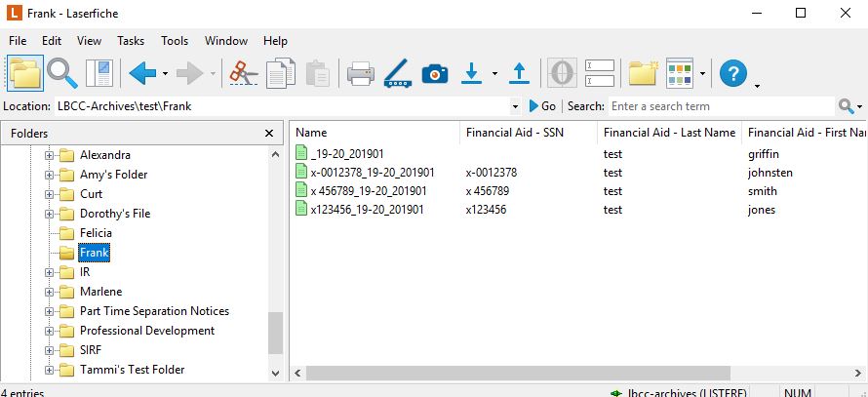Select the x123456_19-20_201901 document
Screen dimensions: 868x397
(x=368, y=210)
